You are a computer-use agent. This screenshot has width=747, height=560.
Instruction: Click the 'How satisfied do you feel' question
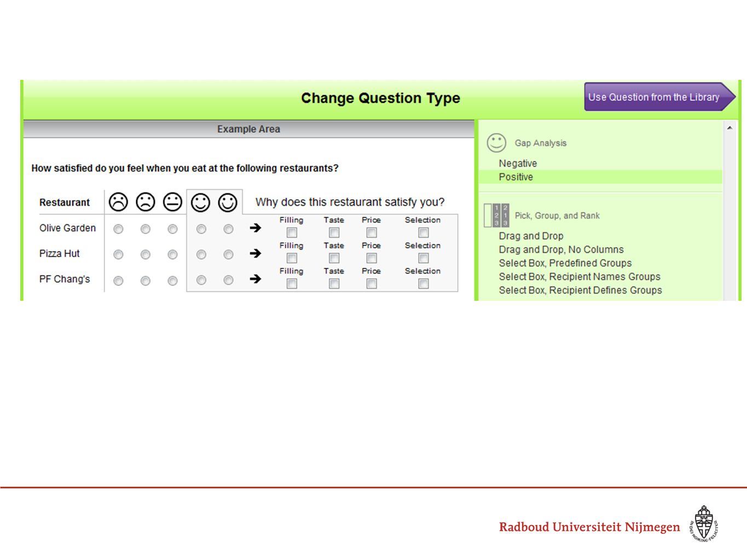pos(185,168)
